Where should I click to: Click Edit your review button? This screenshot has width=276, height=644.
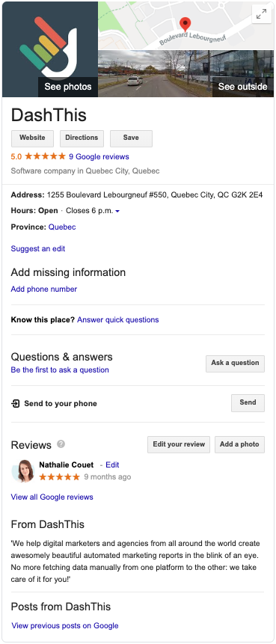click(179, 444)
